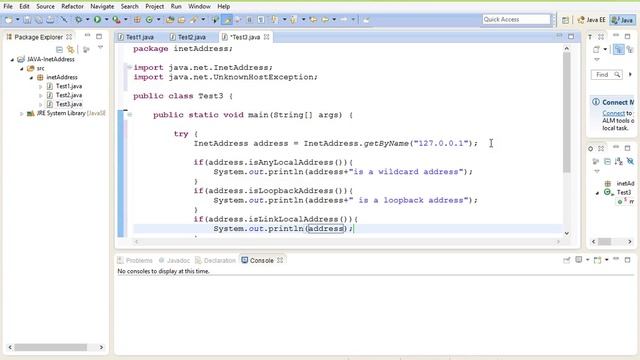The width and height of the screenshot is (640, 360).
Task: Close the Test3.java editor tab
Action: (x=267, y=37)
